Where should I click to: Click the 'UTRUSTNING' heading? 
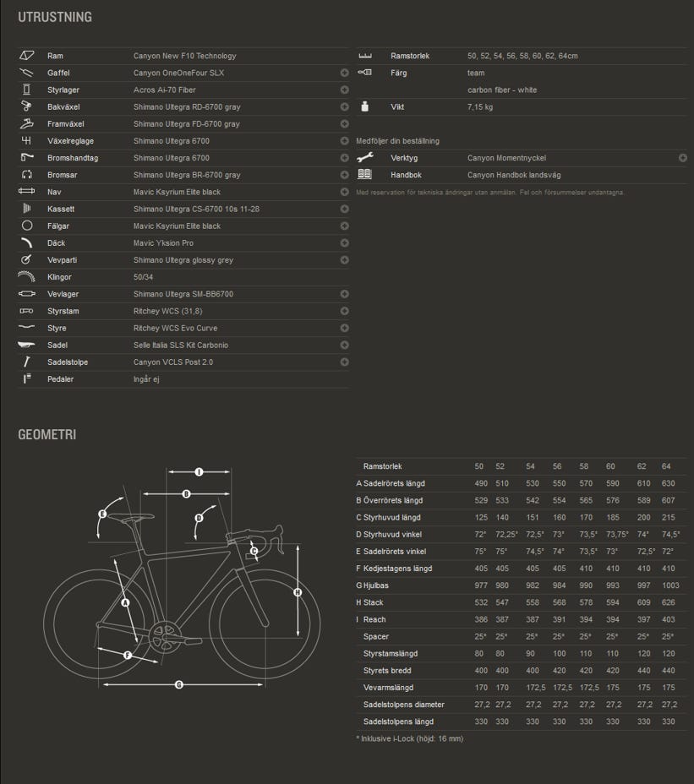click(x=55, y=17)
